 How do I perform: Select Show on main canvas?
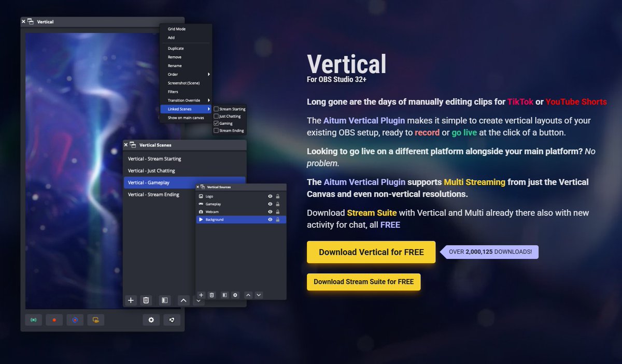(186, 118)
